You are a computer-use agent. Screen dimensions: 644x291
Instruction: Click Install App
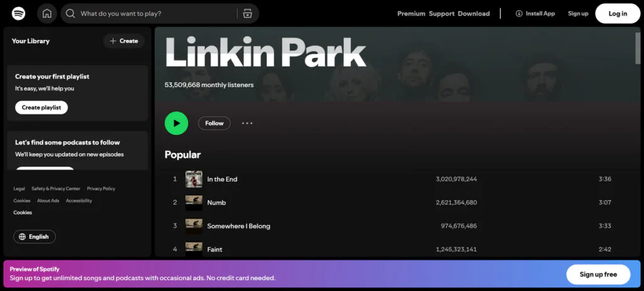[x=535, y=14]
